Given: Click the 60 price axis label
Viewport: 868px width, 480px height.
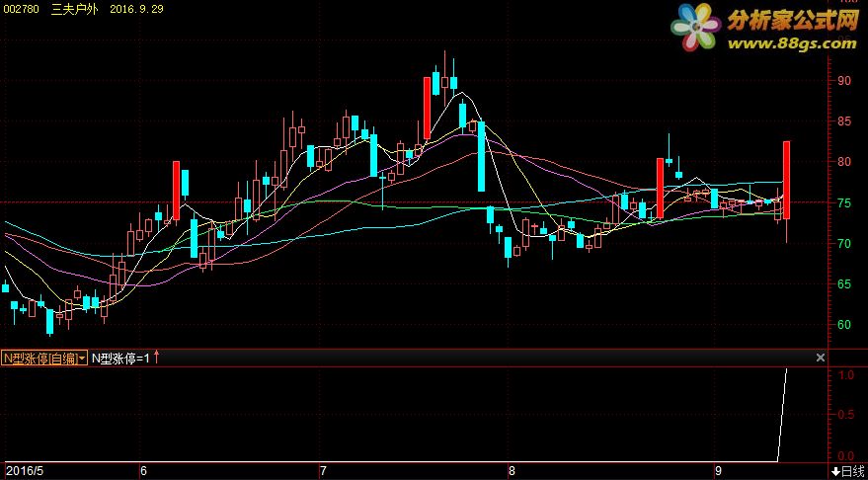Looking at the screenshot, I should click(x=844, y=324).
